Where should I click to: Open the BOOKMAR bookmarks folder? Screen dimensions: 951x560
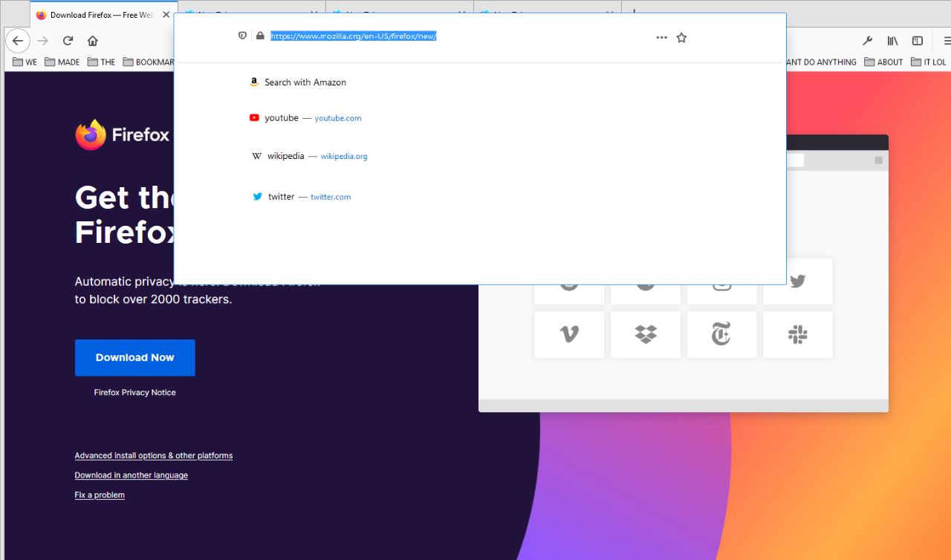point(148,62)
